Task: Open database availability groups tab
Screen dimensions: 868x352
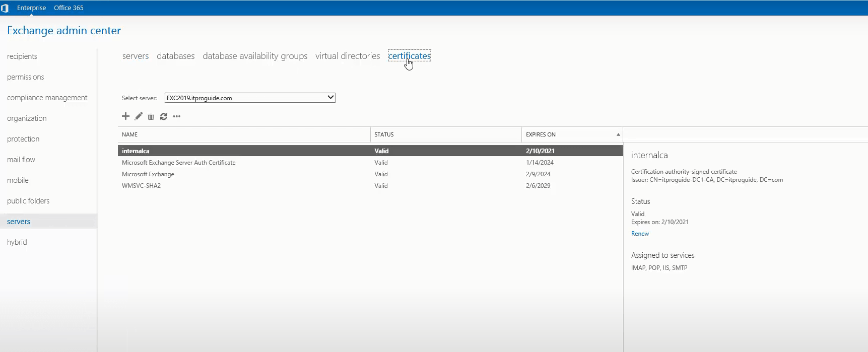Action: 255,56
